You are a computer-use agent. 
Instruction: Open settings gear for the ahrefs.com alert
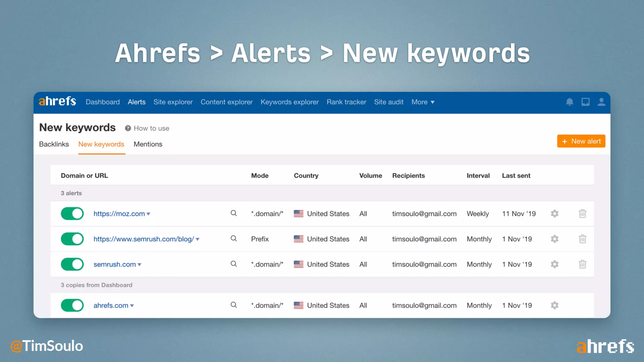coord(555,305)
